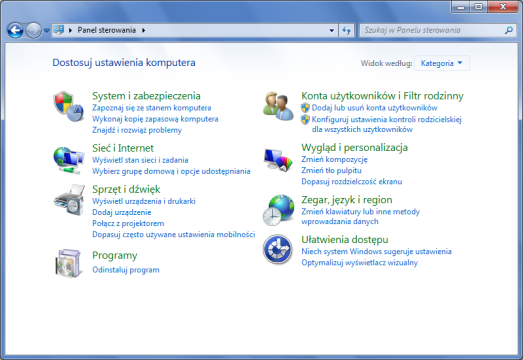Open System i zabezpieczenia category heading
This screenshot has width=523, height=360.
pos(146,96)
